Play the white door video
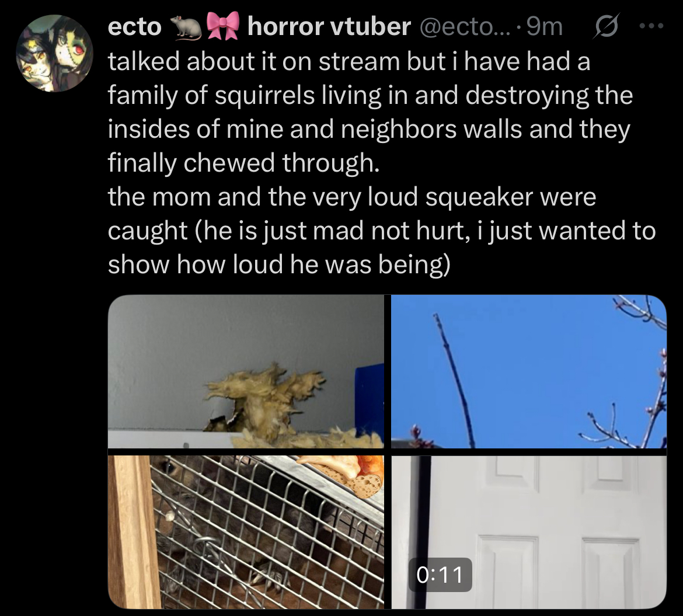The image size is (683, 616). [x=529, y=532]
